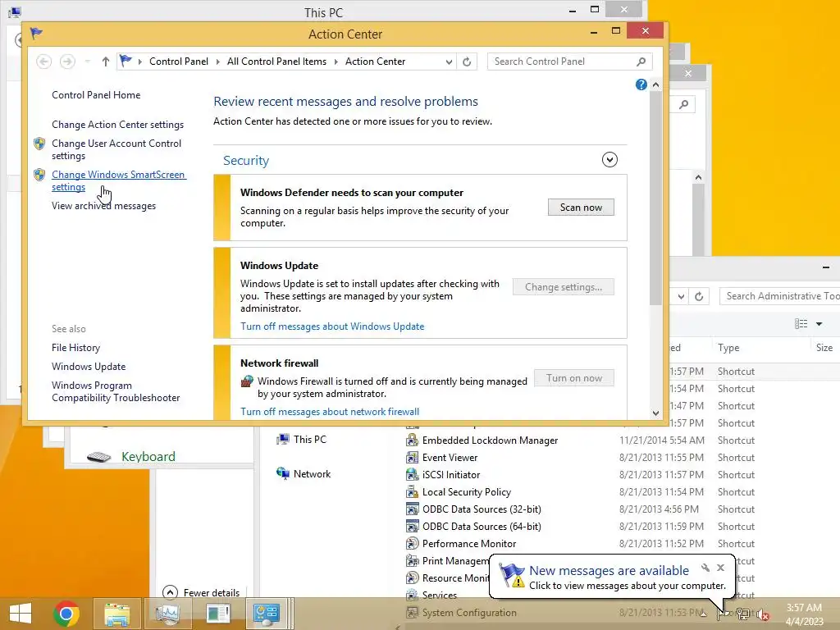Screen dimensions: 840x630
Task: Go up one level with Up arrow
Action: (106, 62)
